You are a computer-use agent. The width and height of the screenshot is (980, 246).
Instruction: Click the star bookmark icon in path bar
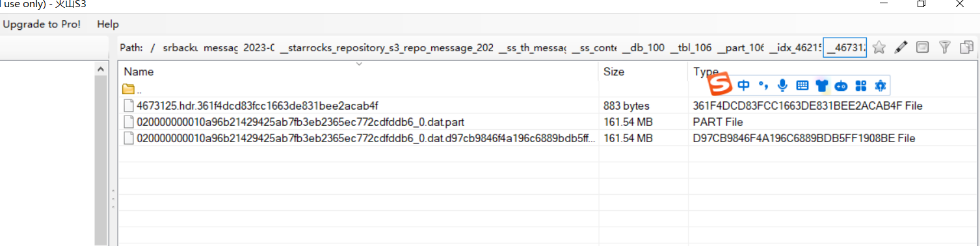coord(879,47)
